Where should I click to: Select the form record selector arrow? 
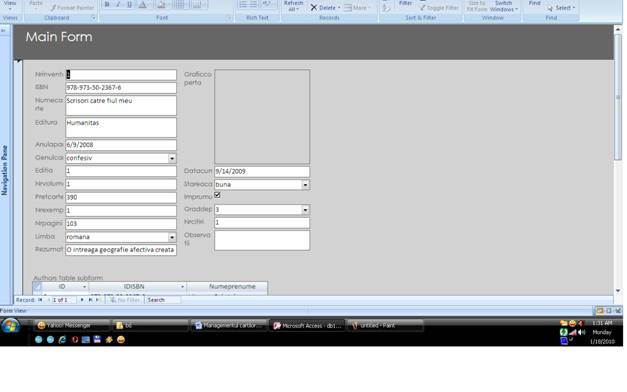pos(18,62)
